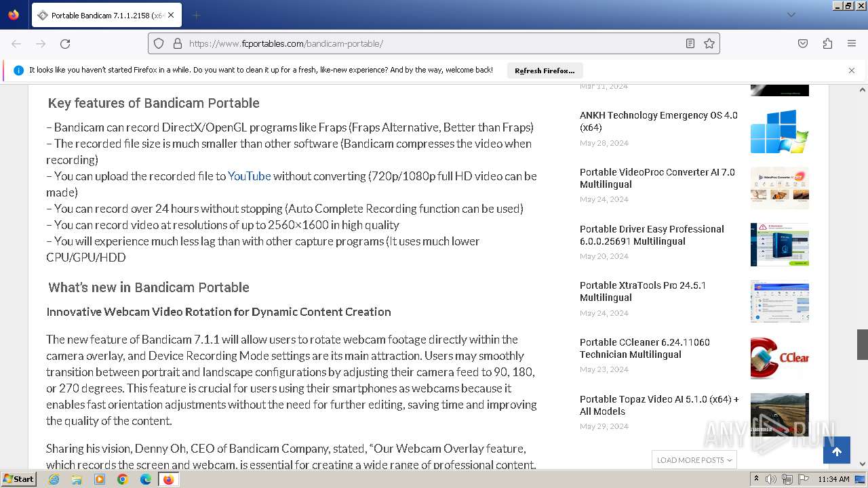Viewport: 868px width, 488px height.
Task: Click the Topaz Video AI thumbnail
Action: pos(780,415)
